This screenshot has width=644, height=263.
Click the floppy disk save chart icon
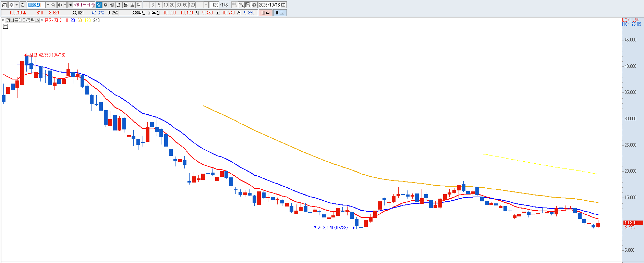coord(248,5)
